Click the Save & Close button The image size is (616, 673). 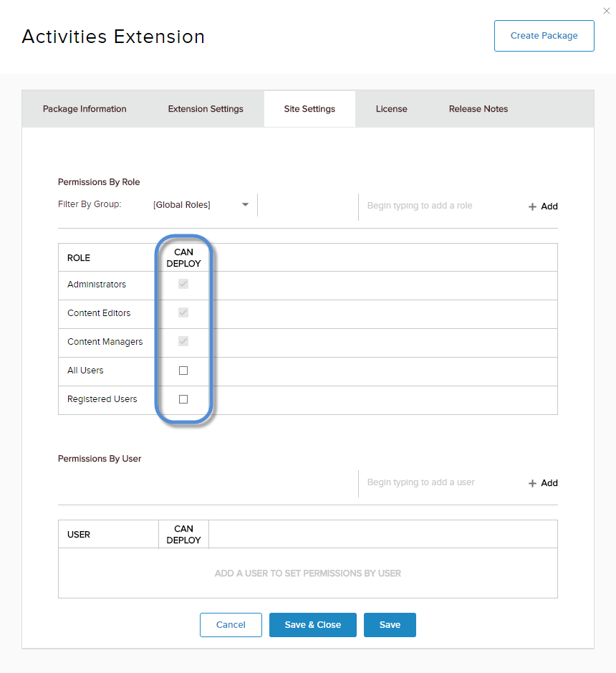(x=312, y=625)
